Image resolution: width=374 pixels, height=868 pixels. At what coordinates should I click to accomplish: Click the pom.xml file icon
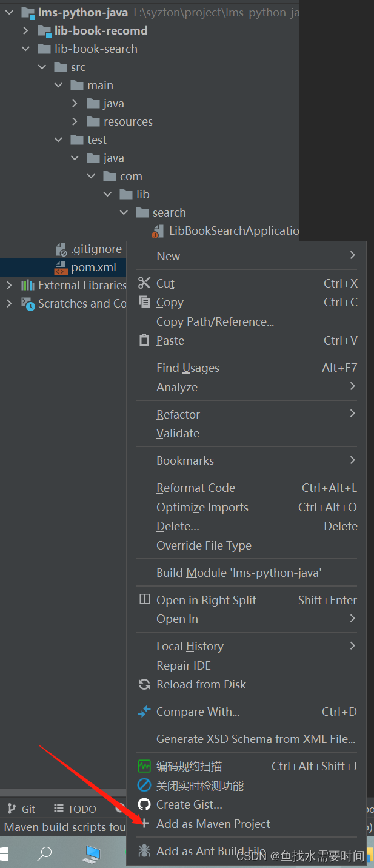[61, 267]
